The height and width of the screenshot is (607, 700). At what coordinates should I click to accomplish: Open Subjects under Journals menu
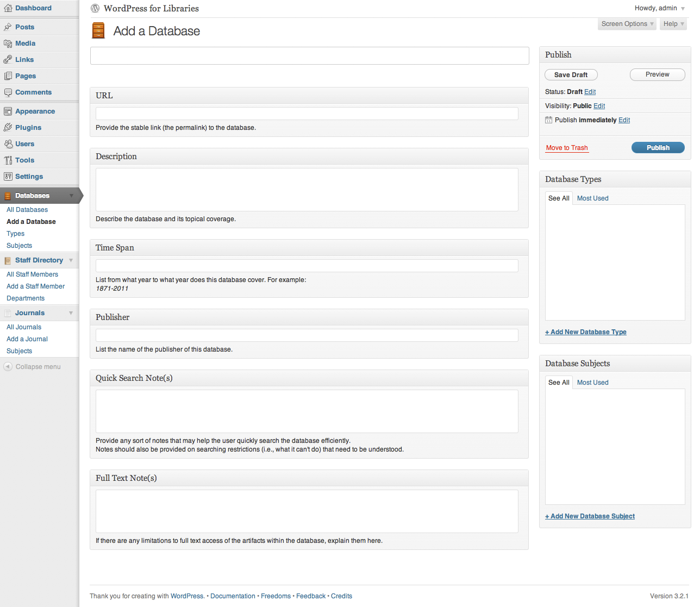(20, 351)
